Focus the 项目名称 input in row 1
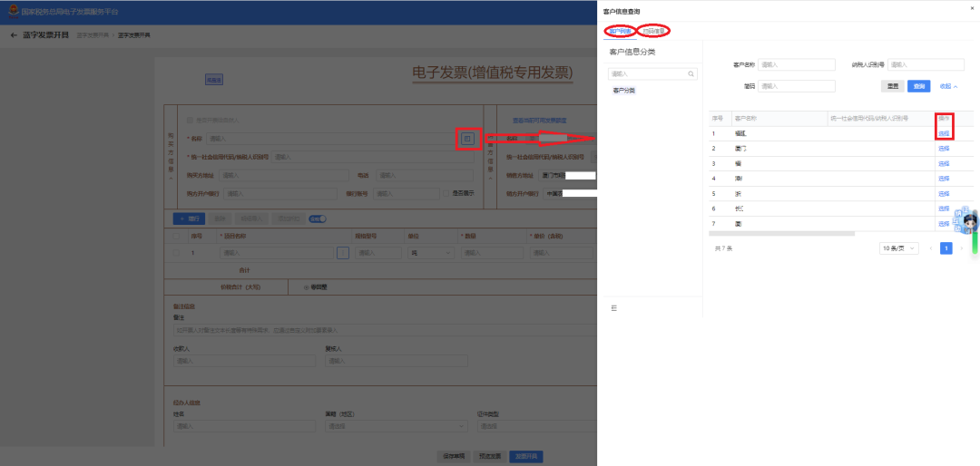980x466 pixels. [276, 253]
